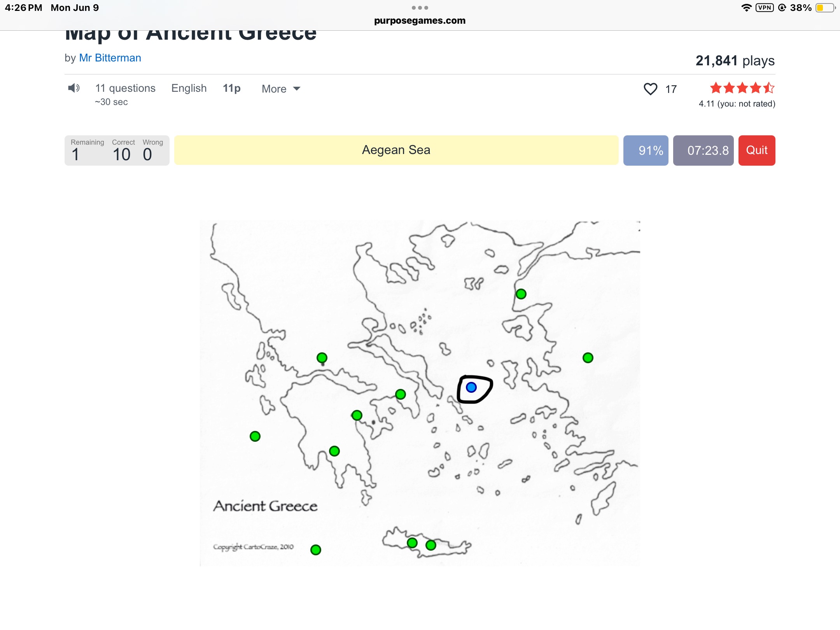840x630 pixels.
Task: Click the favorites count 17
Action: point(671,89)
